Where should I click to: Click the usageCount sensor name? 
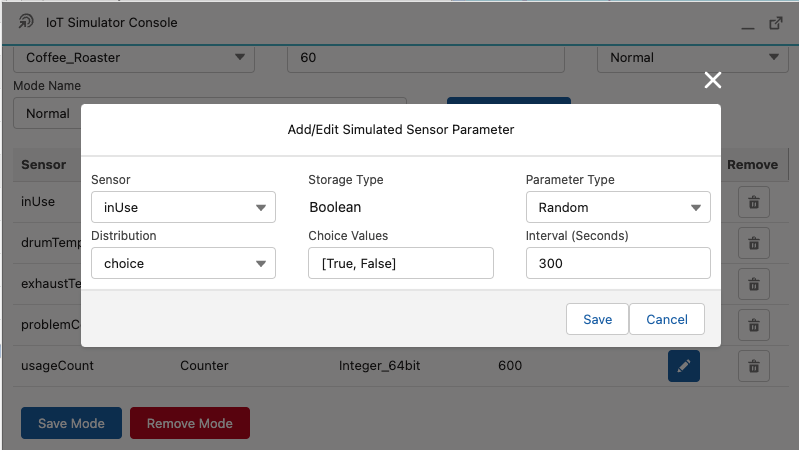click(x=57, y=365)
